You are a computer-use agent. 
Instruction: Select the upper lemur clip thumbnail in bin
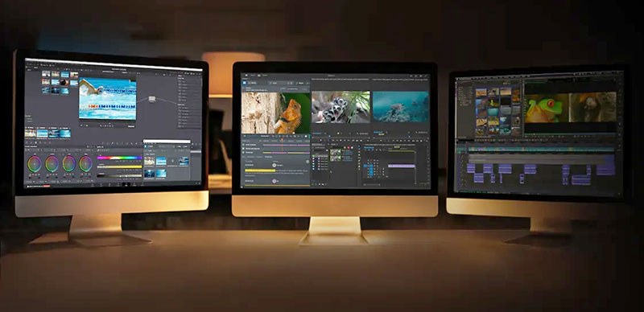[x=336, y=151]
